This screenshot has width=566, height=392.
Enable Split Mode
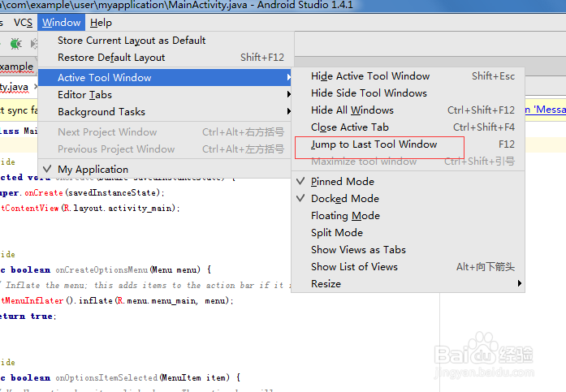pyautogui.click(x=408, y=233)
